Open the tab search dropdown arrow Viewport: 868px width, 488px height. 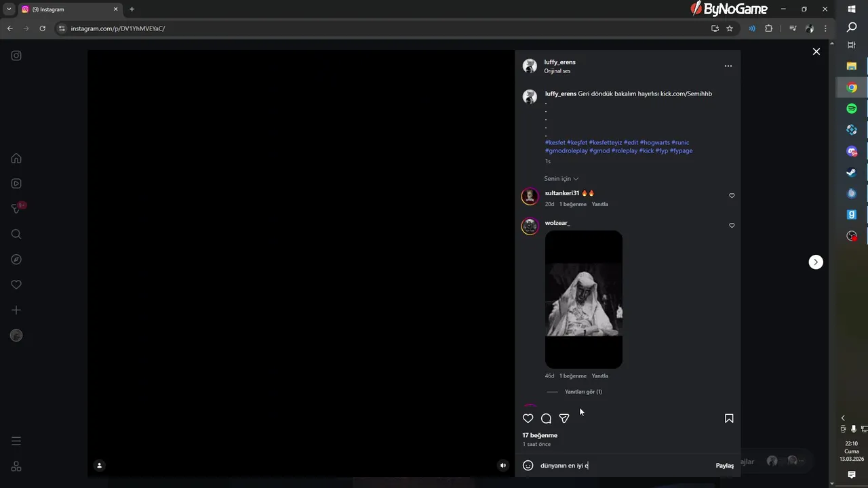(x=9, y=9)
